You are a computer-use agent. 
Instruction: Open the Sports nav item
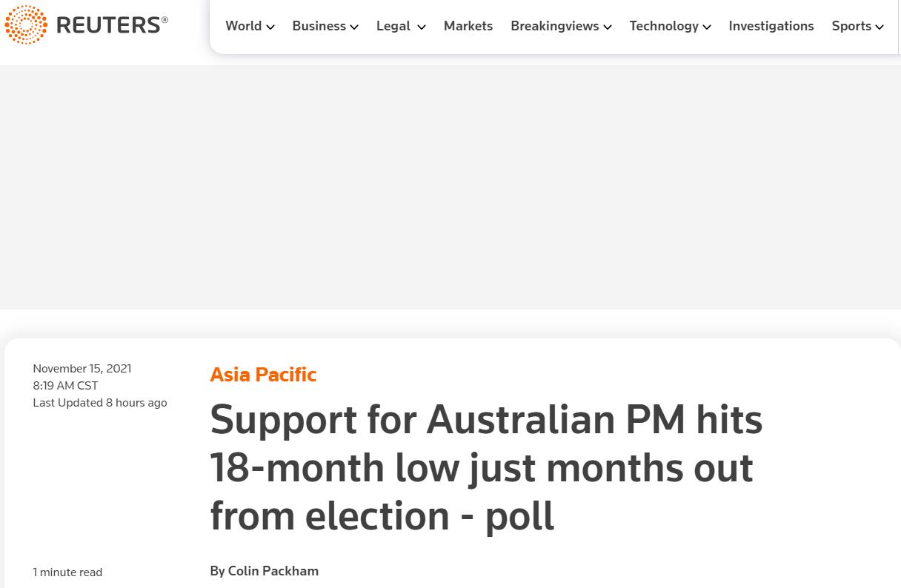point(851,26)
